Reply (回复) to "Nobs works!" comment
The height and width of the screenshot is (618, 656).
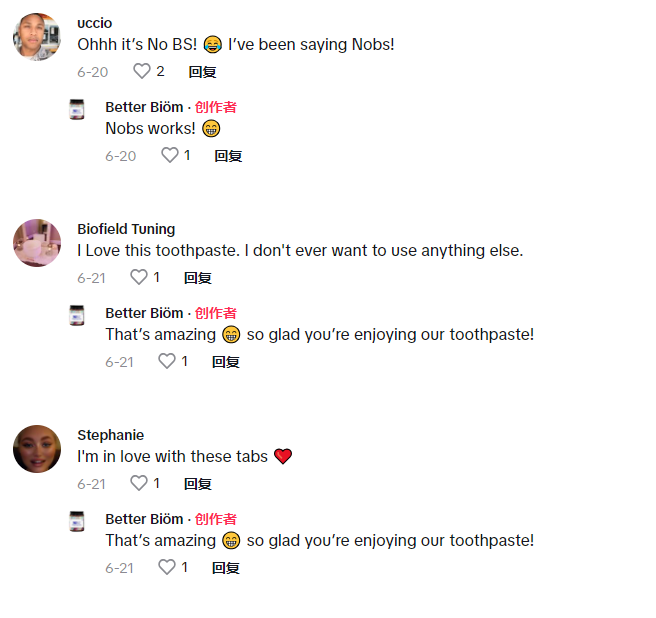click(x=229, y=156)
